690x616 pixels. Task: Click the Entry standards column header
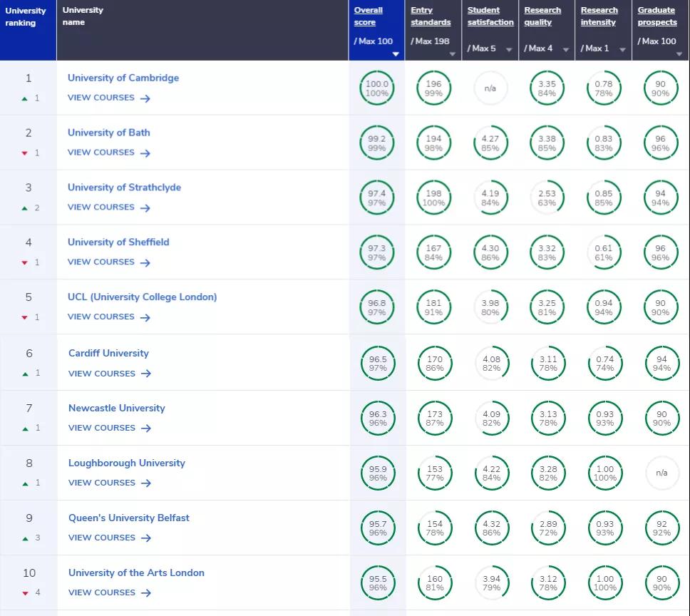pyautogui.click(x=431, y=16)
